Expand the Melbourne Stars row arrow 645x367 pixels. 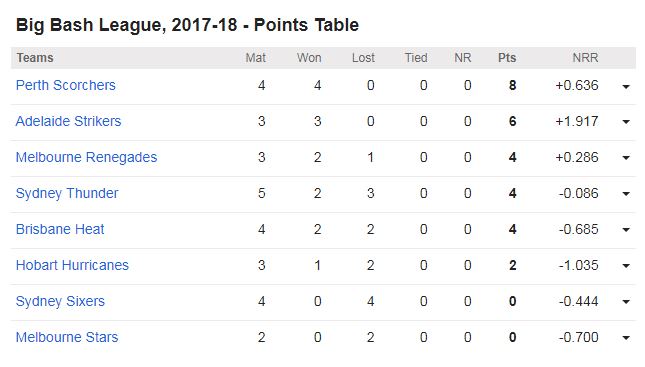(x=626, y=338)
